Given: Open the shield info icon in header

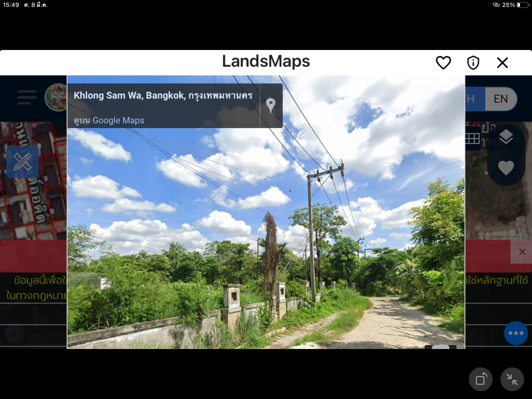Looking at the screenshot, I should point(473,63).
